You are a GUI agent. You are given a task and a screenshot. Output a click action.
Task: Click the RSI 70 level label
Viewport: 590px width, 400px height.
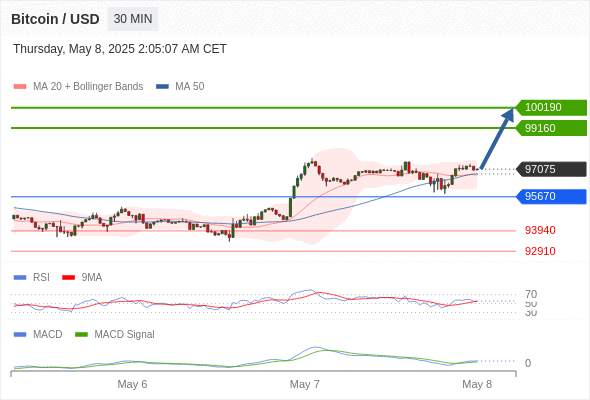(x=531, y=294)
